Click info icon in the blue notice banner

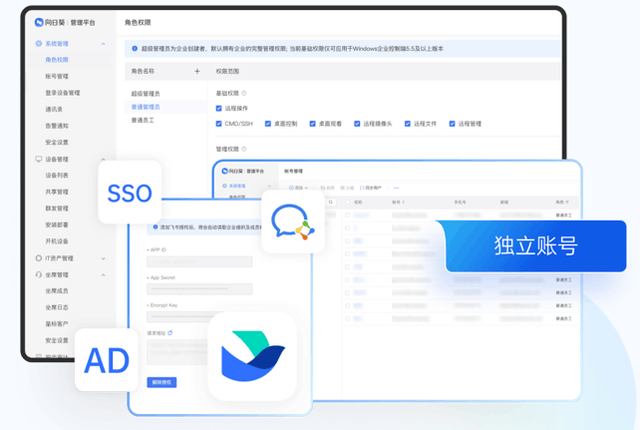point(134,49)
